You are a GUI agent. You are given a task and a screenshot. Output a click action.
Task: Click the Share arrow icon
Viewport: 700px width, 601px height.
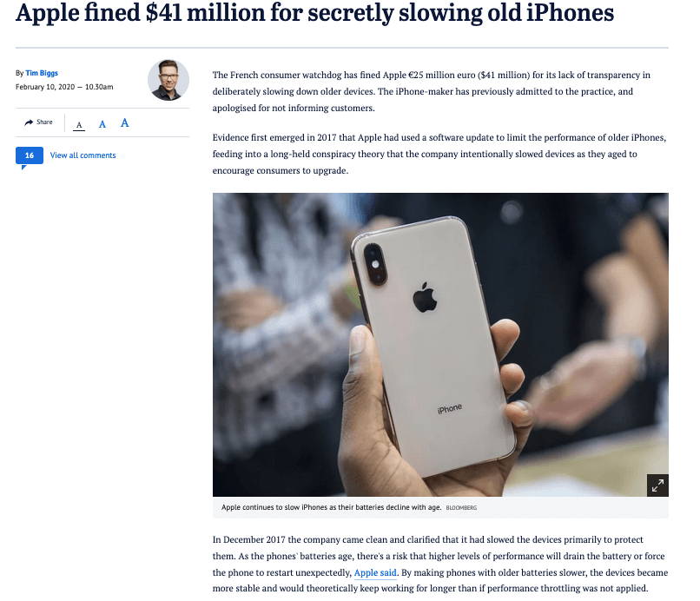(x=29, y=122)
